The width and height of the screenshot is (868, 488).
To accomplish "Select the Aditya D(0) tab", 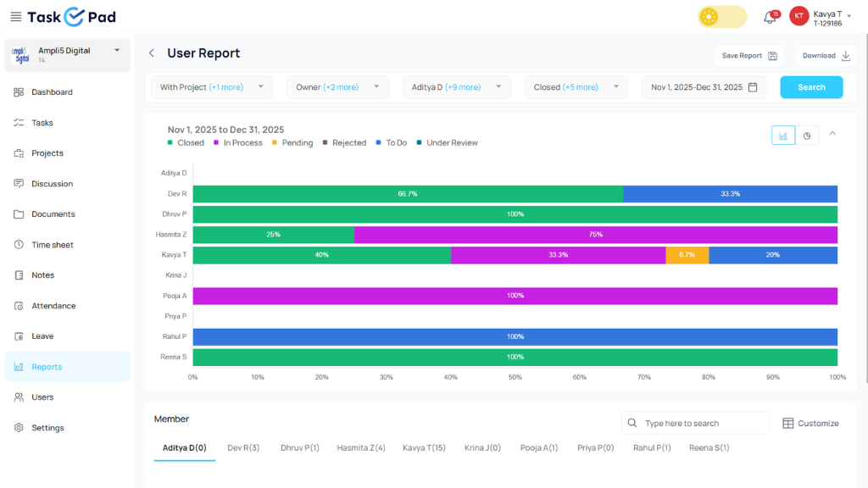I will pyautogui.click(x=184, y=448).
